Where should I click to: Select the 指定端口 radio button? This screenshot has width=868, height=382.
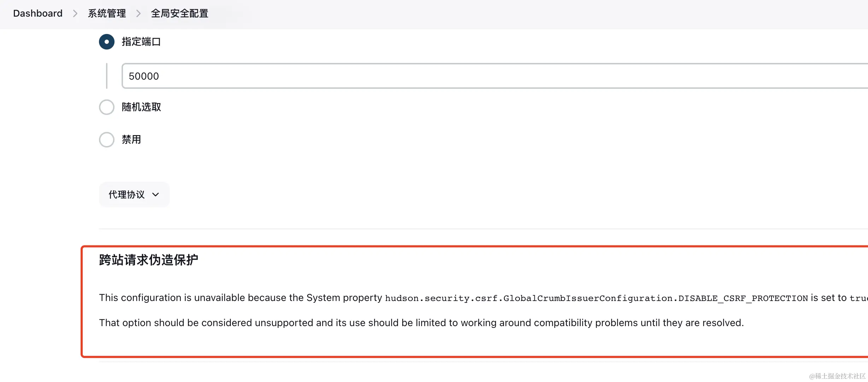click(x=107, y=42)
